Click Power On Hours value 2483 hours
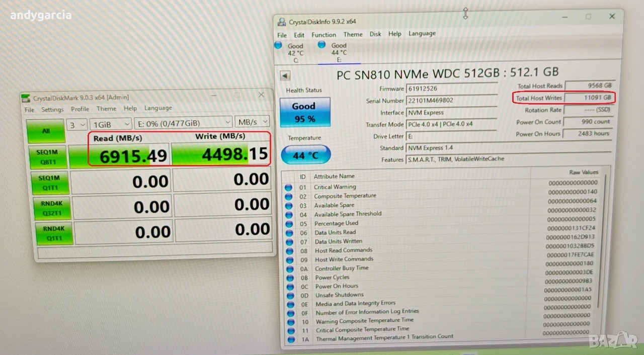This screenshot has height=355, width=644. click(x=588, y=134)
